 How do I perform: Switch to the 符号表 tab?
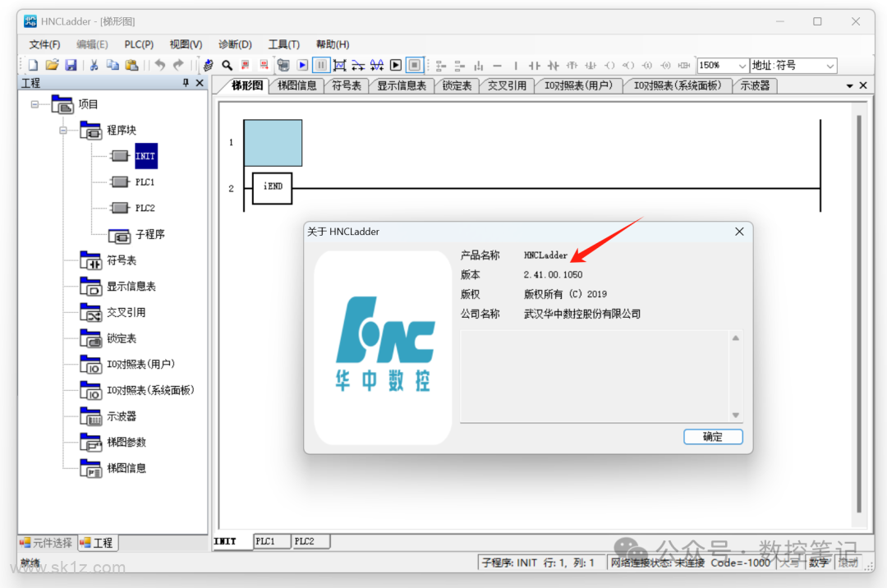tap(347, 85)
